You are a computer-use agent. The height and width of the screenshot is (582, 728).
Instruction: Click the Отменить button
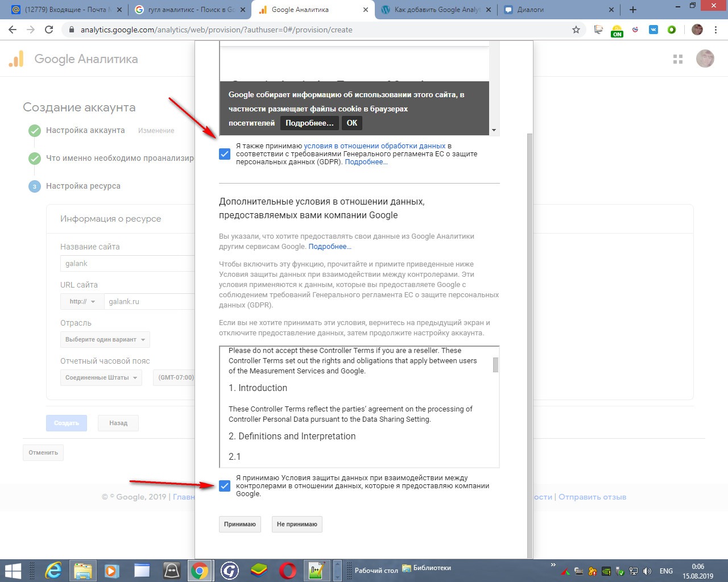(x=43, y=452)
